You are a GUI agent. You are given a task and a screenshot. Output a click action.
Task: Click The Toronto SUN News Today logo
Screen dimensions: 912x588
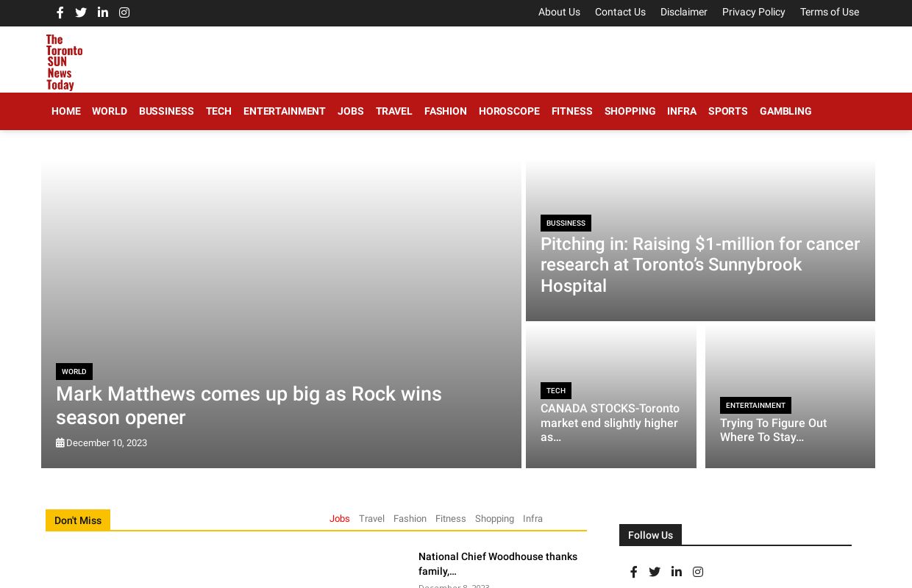click(64, 62)
